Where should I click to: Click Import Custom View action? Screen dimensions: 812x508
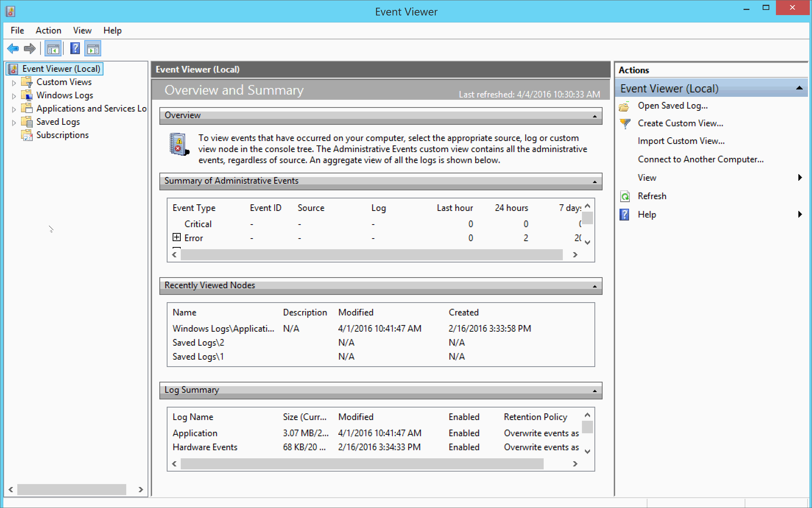681,141
